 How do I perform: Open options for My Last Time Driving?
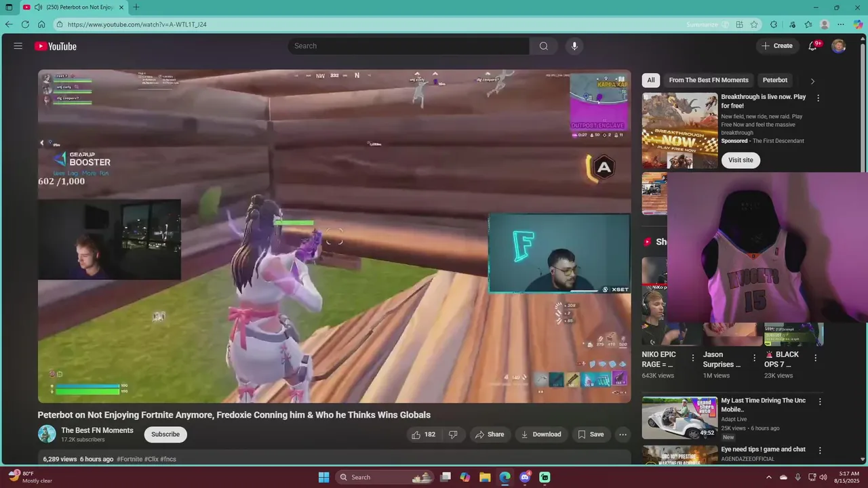click(x=819, y=401)
